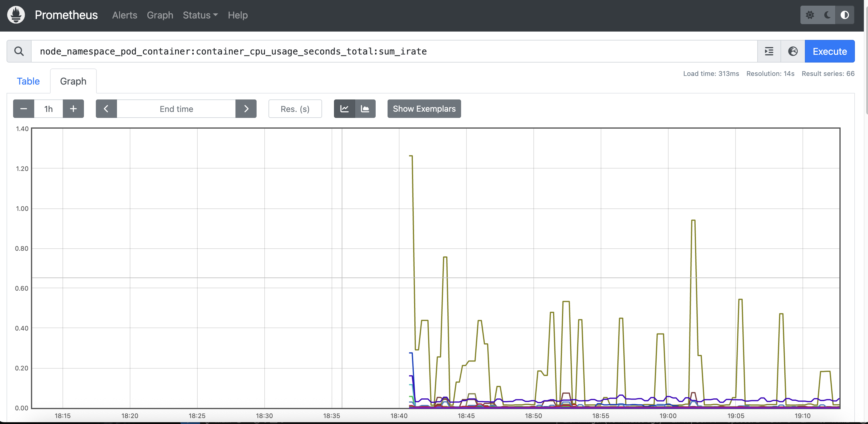Click the resolution seconds input field

(x=295, y=108)
